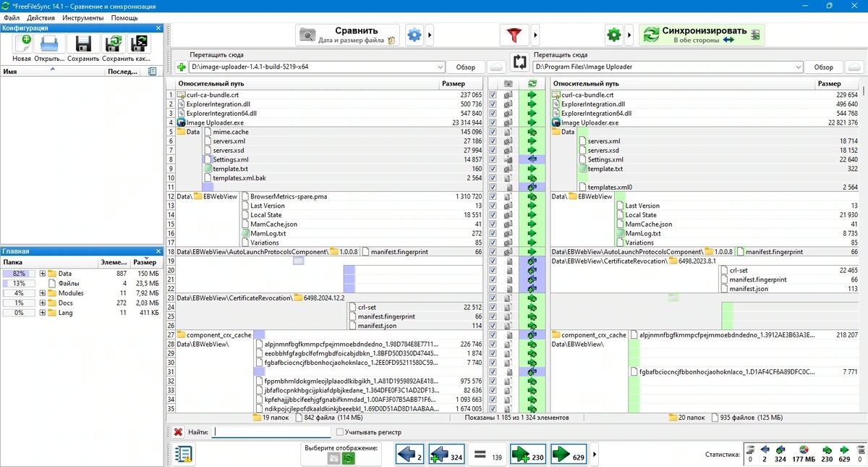
Task: Open the Помощь menu
Action: 124,17
